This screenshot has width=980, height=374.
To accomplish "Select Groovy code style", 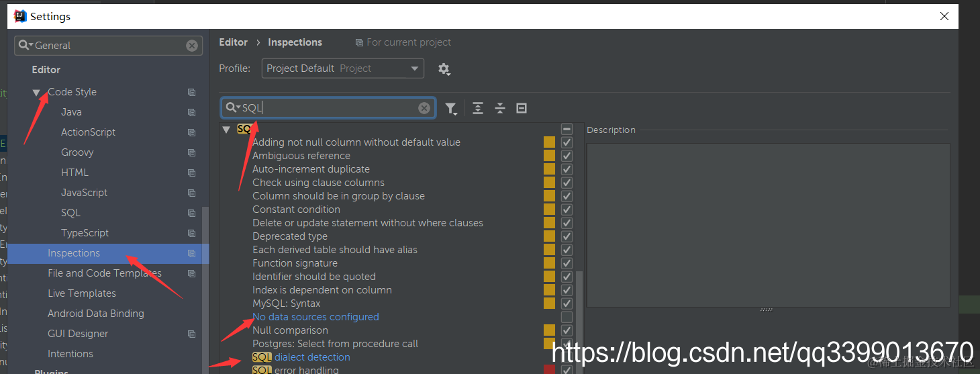I will click(77, 152).
